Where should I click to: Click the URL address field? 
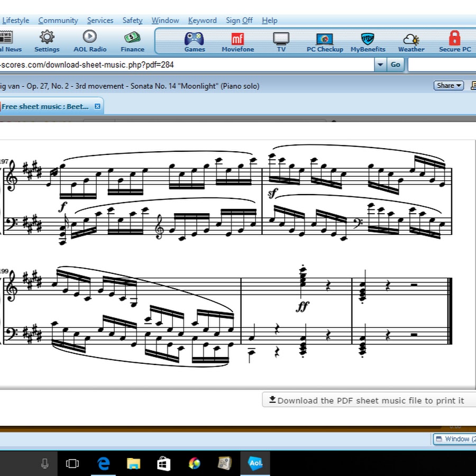(186, 65)
